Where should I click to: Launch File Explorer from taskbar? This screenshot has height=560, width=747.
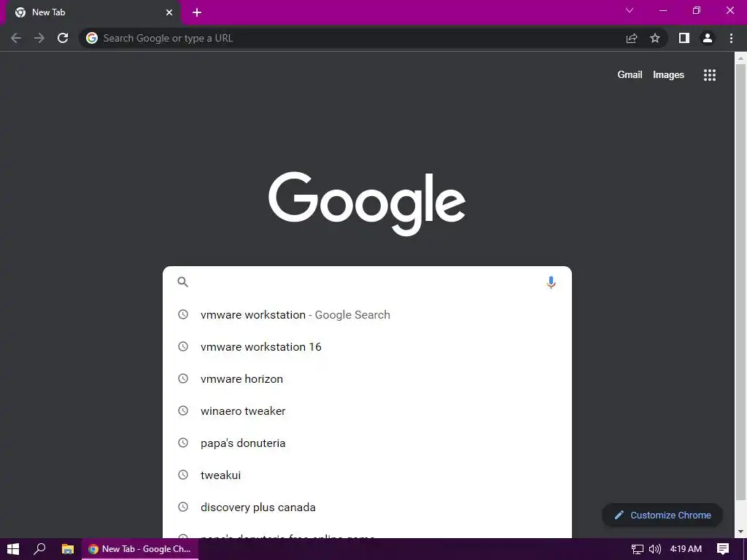click(x=68, y=549)
